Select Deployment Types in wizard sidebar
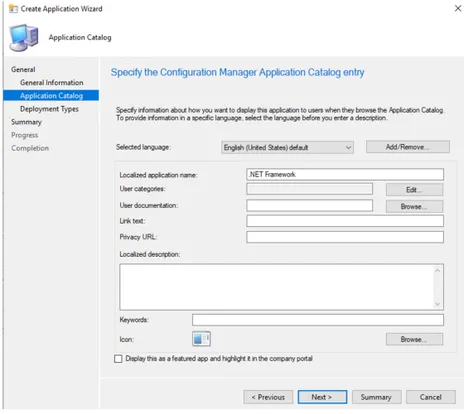This screenshot has height=414, width=464. (49, 109)
